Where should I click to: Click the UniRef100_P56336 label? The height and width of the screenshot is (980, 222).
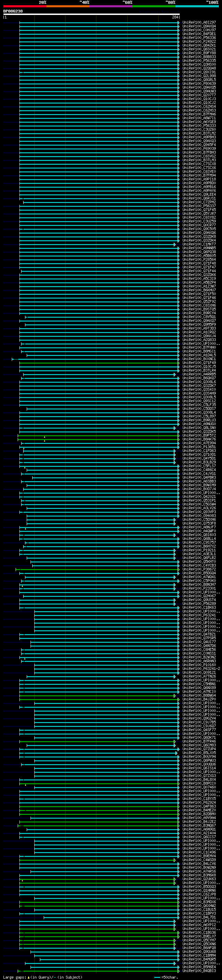pyautogui.click(x=199, y=38)
